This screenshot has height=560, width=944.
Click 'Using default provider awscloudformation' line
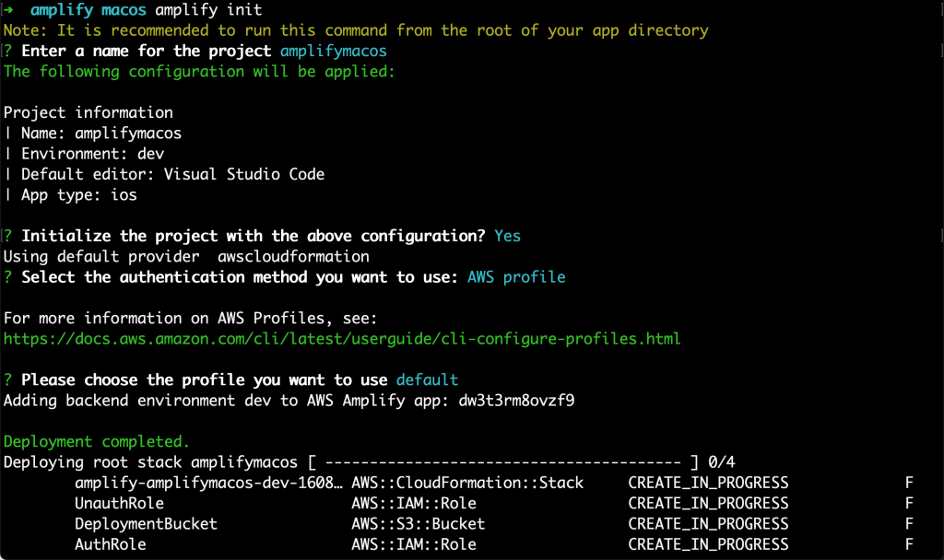pos(186,256)
